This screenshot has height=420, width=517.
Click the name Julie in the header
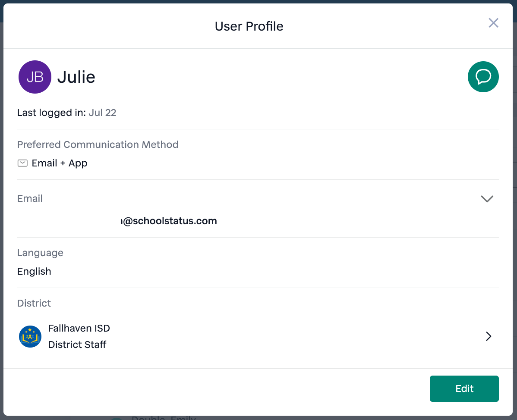[76, 77]
